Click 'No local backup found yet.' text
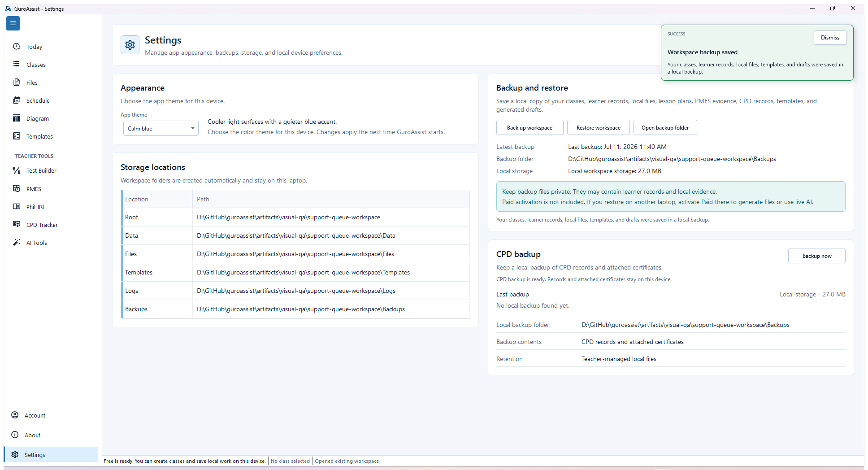The image size is (868, 470). click(x=533, y=305)
